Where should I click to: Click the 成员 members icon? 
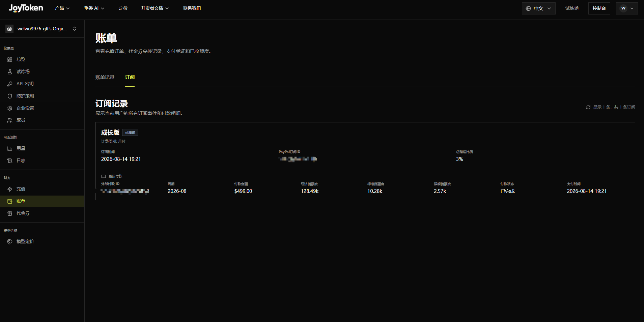click(10, 120)
